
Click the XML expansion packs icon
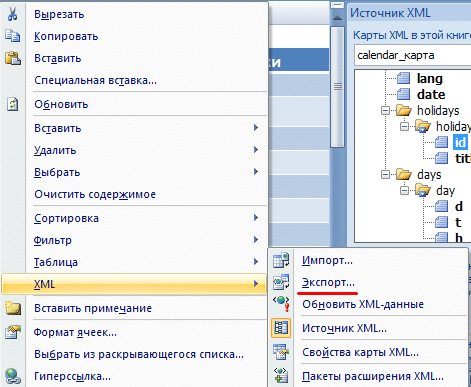pos(281,375)
